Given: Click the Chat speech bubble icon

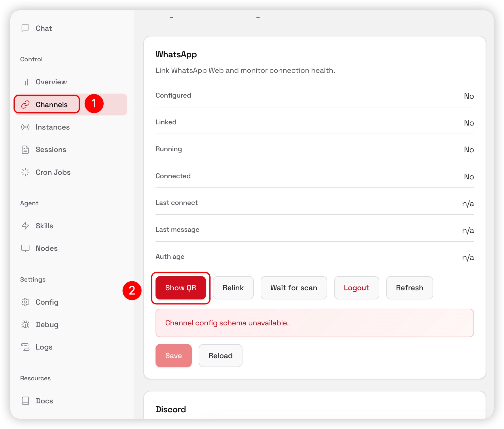Looking at the screenshot, I should (25, 28).
